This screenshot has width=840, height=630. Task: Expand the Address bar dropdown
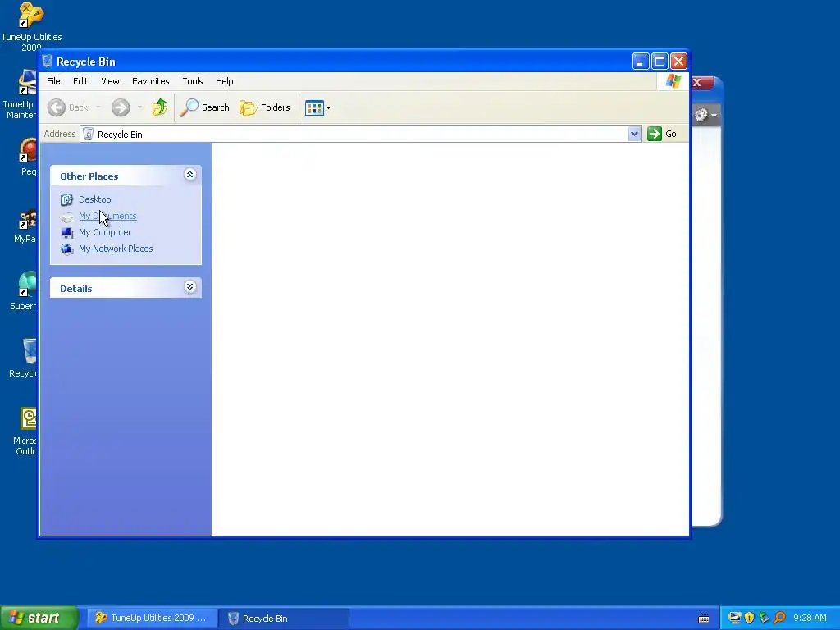[x=634, y=134]
